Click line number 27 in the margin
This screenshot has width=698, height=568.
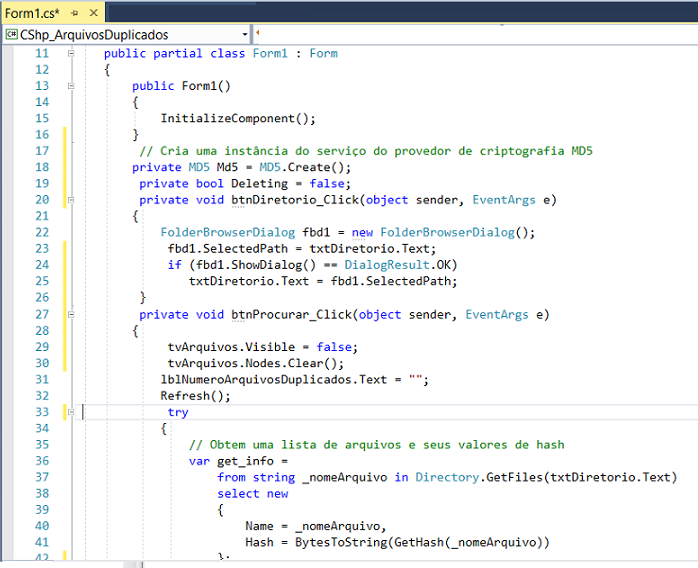tap(42, 315)
